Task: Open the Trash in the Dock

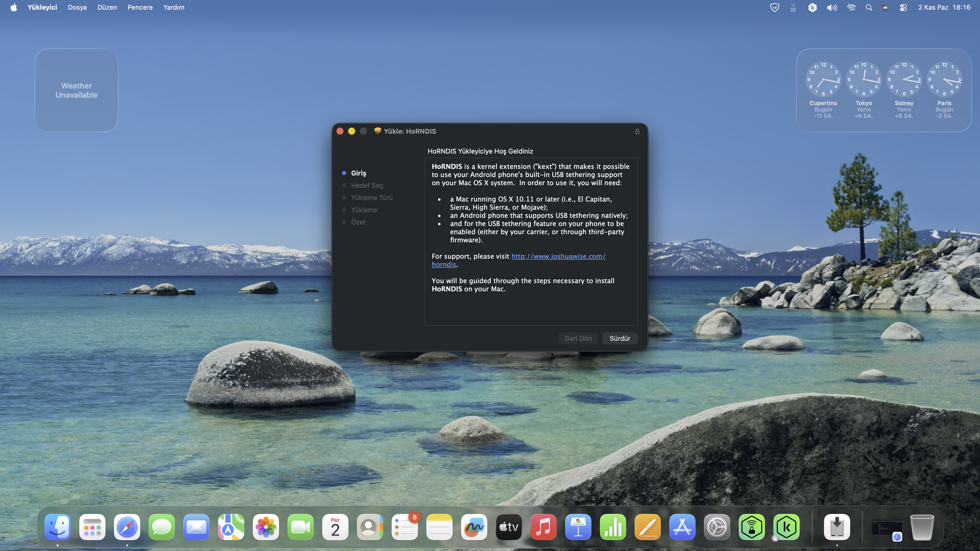Action: pos(922,527)
